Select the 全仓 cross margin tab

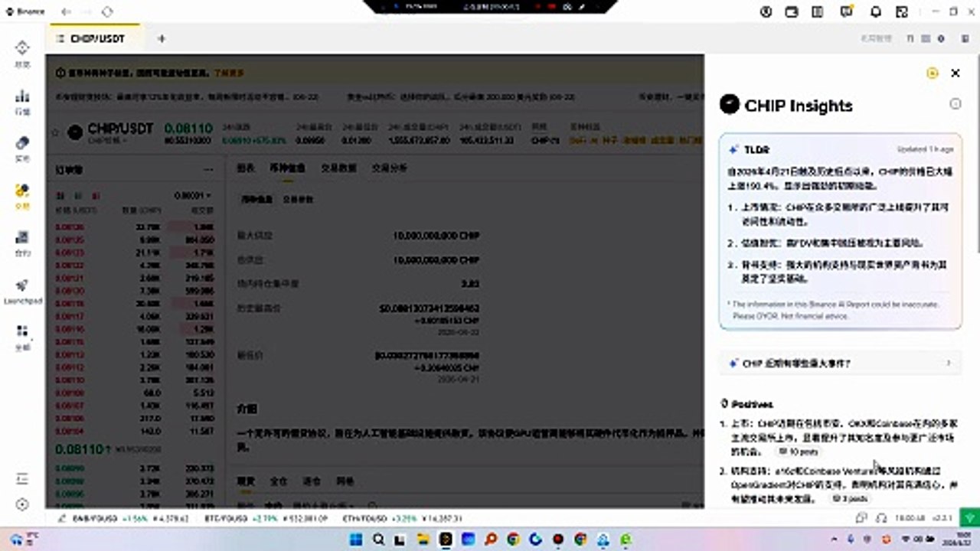click(279, 481)
